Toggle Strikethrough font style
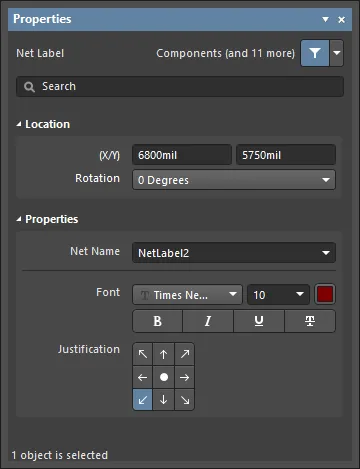The image size is (360, 469). click(310, 321)
